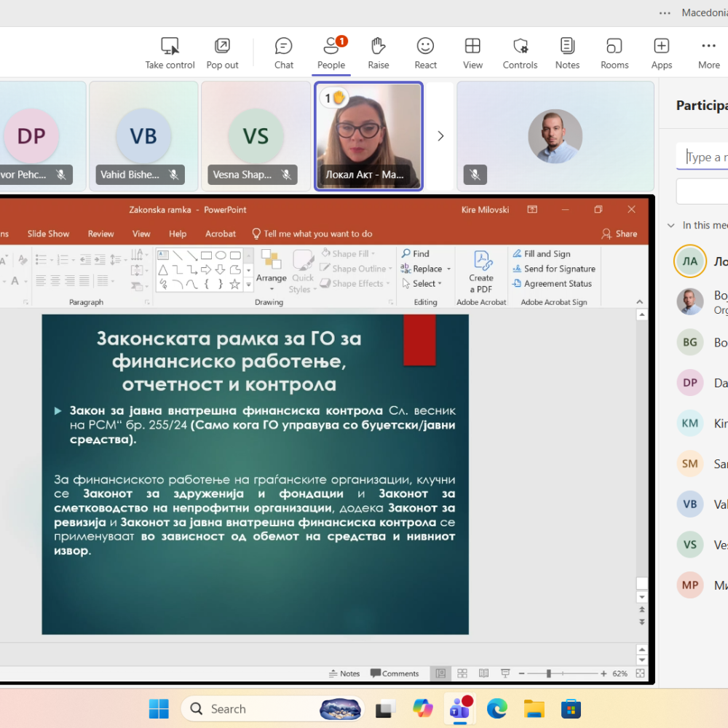Select the Vahid participant tile

click(x=143, y=136)
